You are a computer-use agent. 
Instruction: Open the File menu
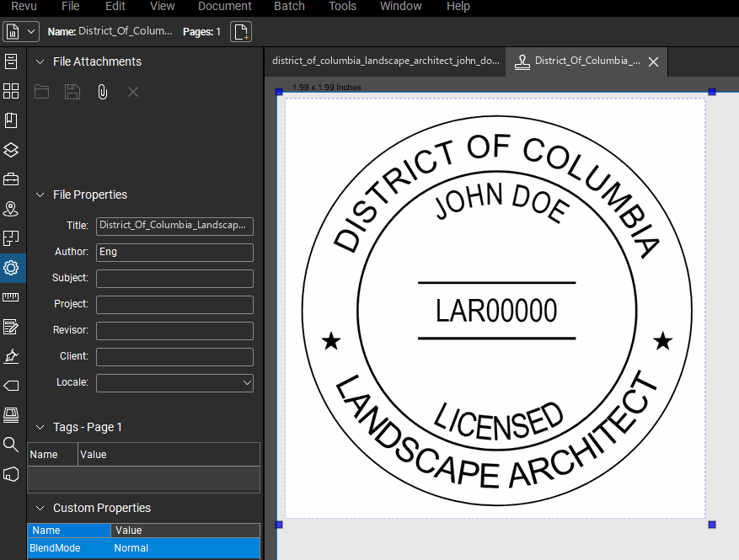70,6
